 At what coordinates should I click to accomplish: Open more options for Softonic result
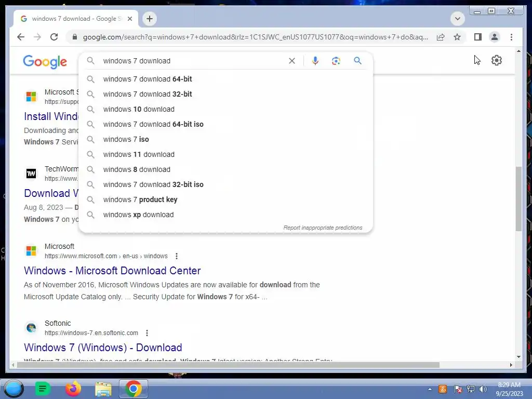pos(147,333)
